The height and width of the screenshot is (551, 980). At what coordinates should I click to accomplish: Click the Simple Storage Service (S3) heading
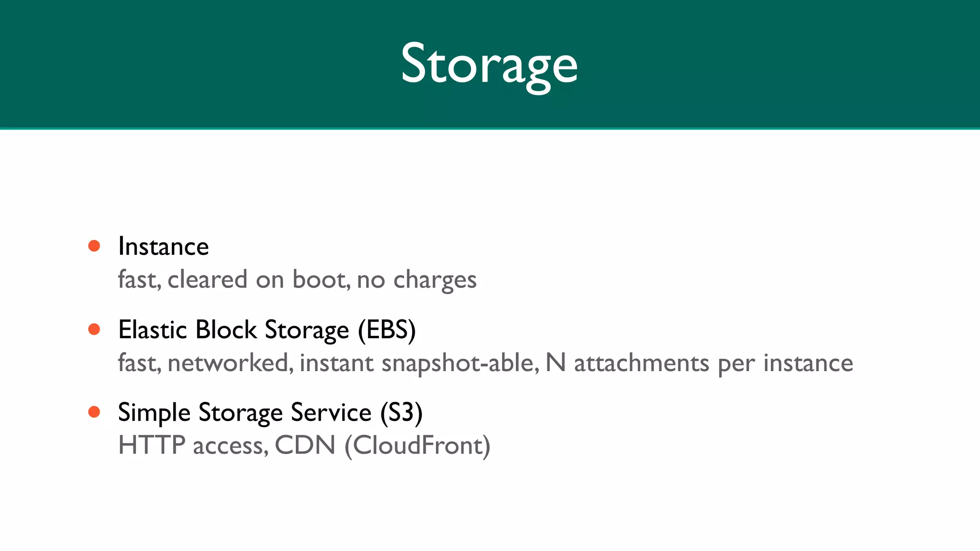(x=270, y=413)
